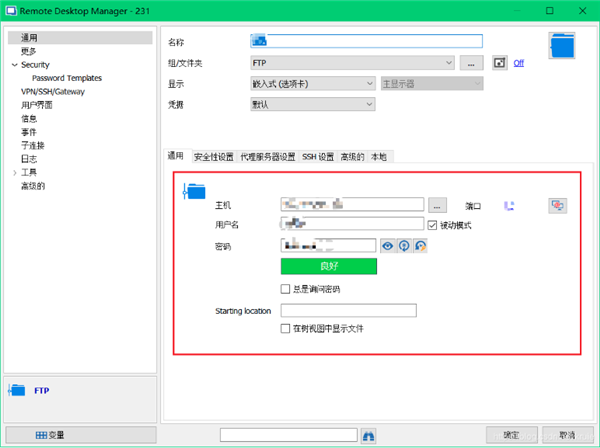
Task: Click the FTP folder icon in bottom-left panel
Action: point(17,390)
